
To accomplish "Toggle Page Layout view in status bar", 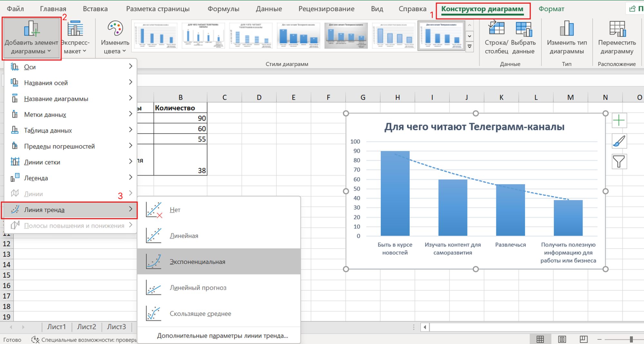I will 562,339.
